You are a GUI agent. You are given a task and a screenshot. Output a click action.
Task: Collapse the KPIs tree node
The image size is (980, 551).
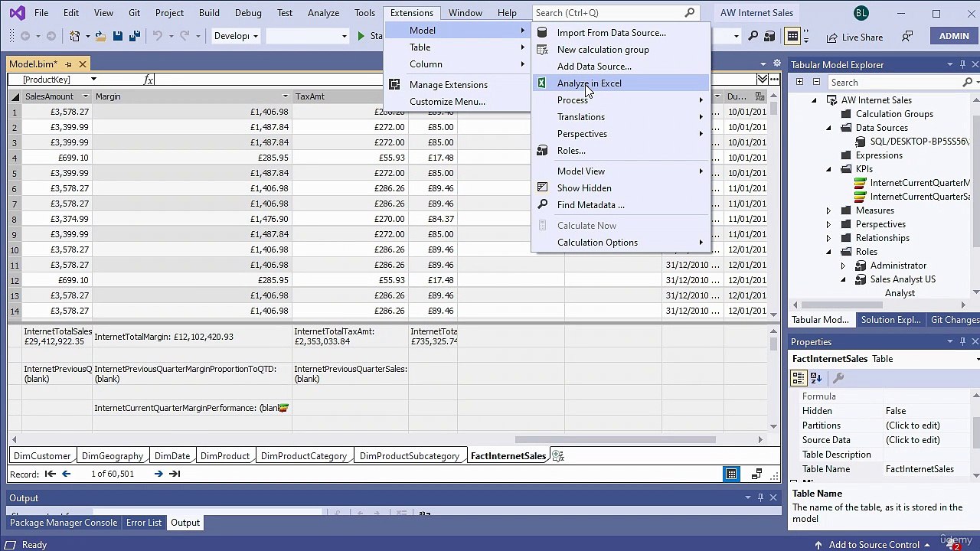coord(828,169)
